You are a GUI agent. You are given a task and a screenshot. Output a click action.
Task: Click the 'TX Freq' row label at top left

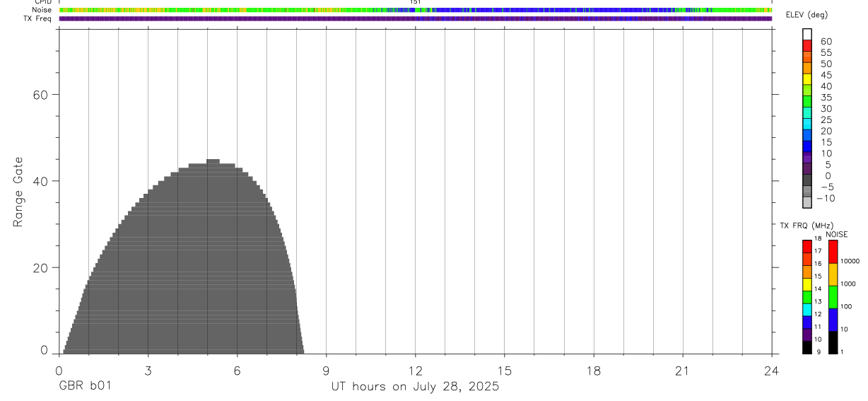pos(39,18)
